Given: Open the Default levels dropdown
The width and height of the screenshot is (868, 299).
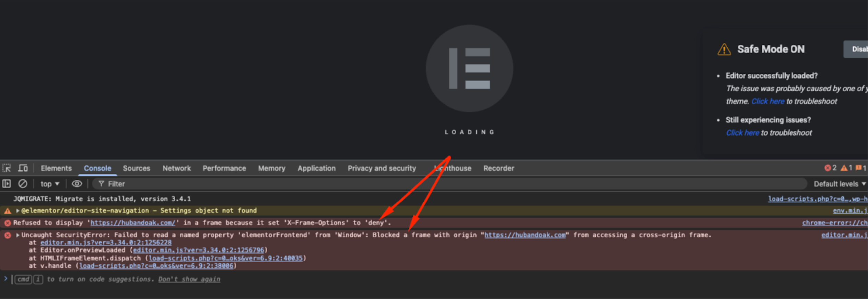Looking at the screenshot, I should [839, 184].
